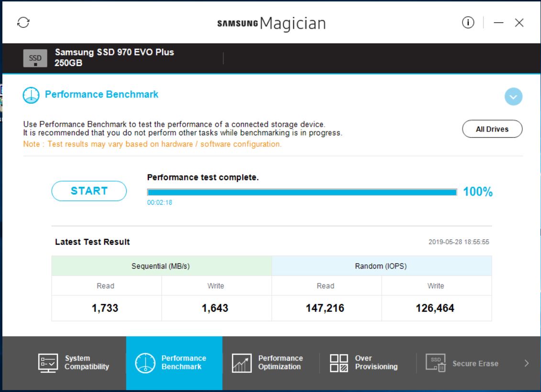Click the Performance test complete message
541x392 pixels.
(203, 177)
